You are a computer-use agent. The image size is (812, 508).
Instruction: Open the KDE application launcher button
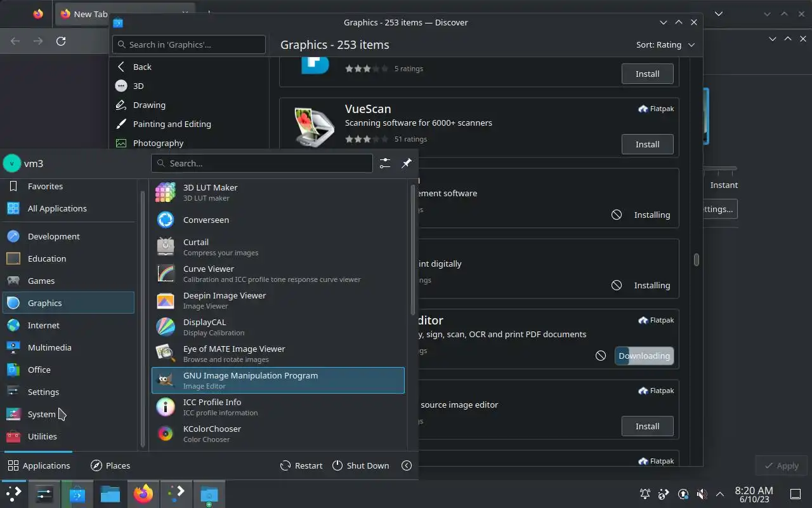[x=13, y=493]
